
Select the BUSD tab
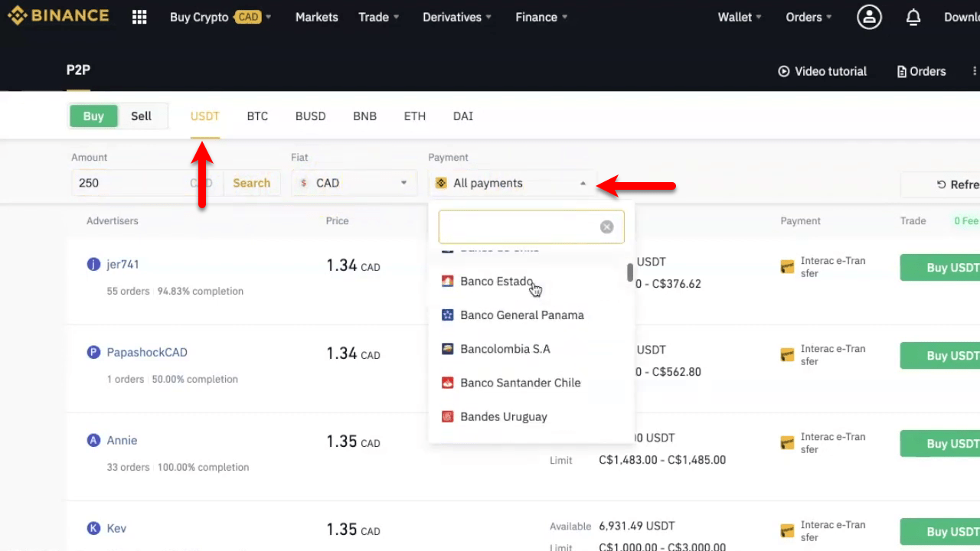(x=311, y=116)
